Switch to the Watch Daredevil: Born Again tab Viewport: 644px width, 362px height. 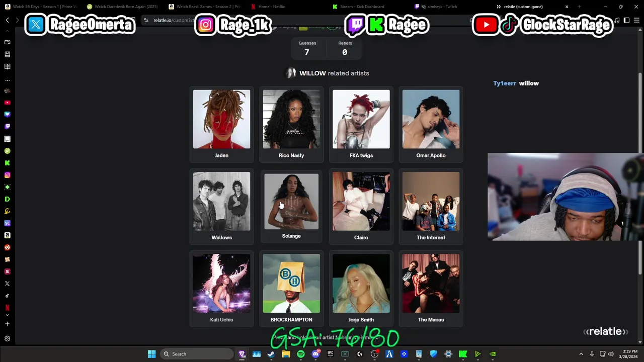click(x=122, y=7)
